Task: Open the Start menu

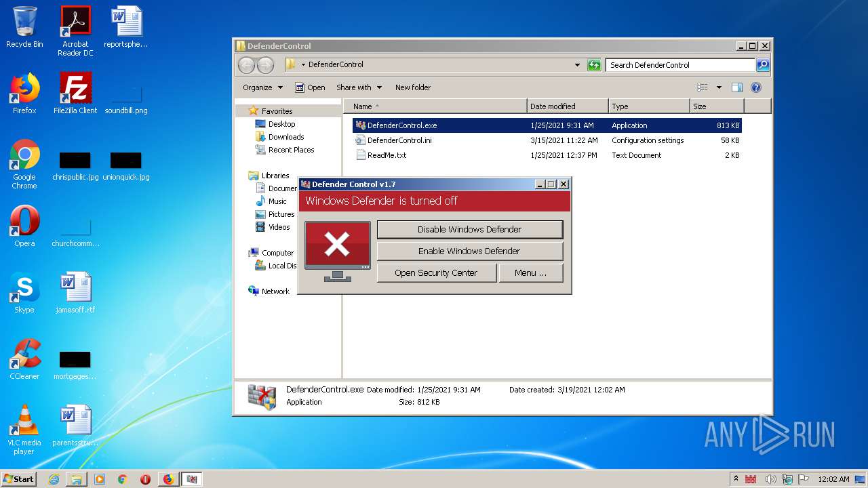Action: tap(18, 479)
